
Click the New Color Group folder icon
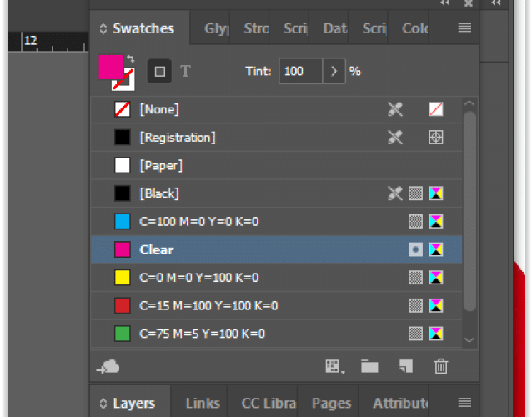pos(369,366)
